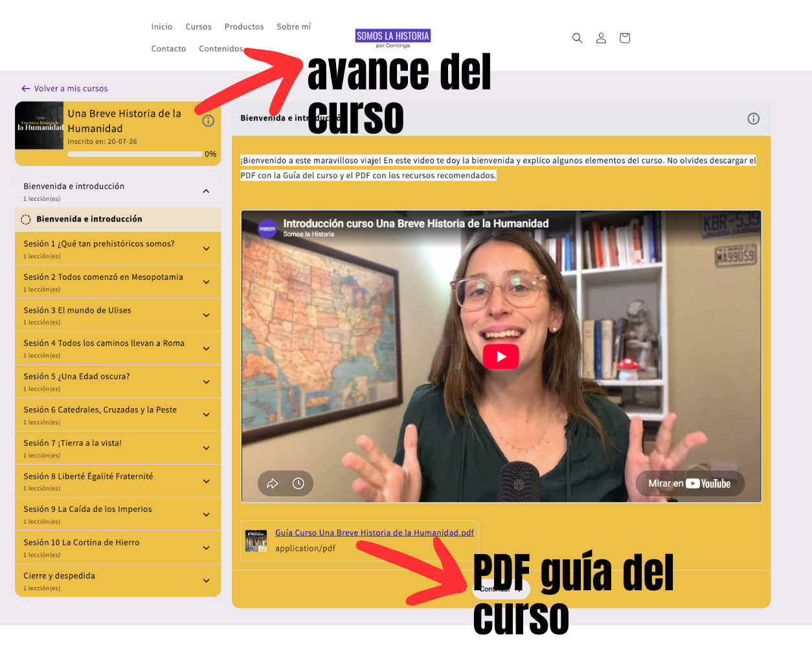Click info icon in lesson header

[754, 119]
